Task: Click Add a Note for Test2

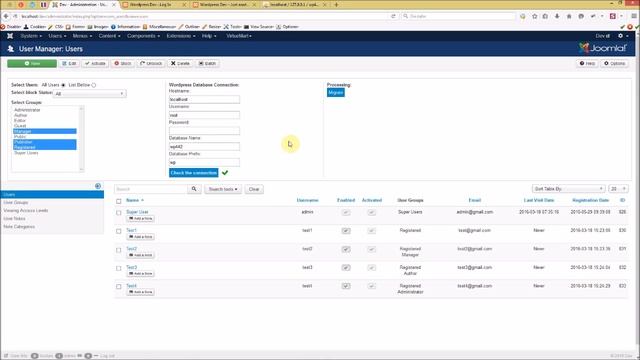Action: coord(140,255)
